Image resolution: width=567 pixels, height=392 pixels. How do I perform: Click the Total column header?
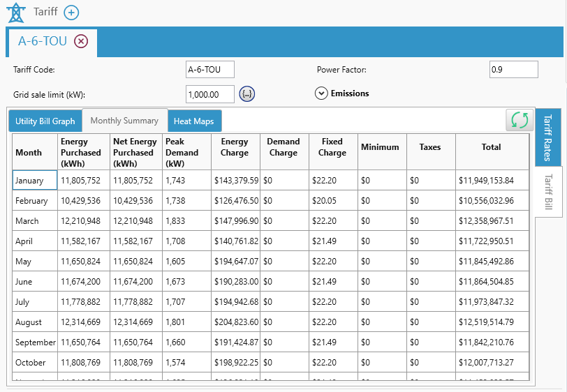pos(491,147)
